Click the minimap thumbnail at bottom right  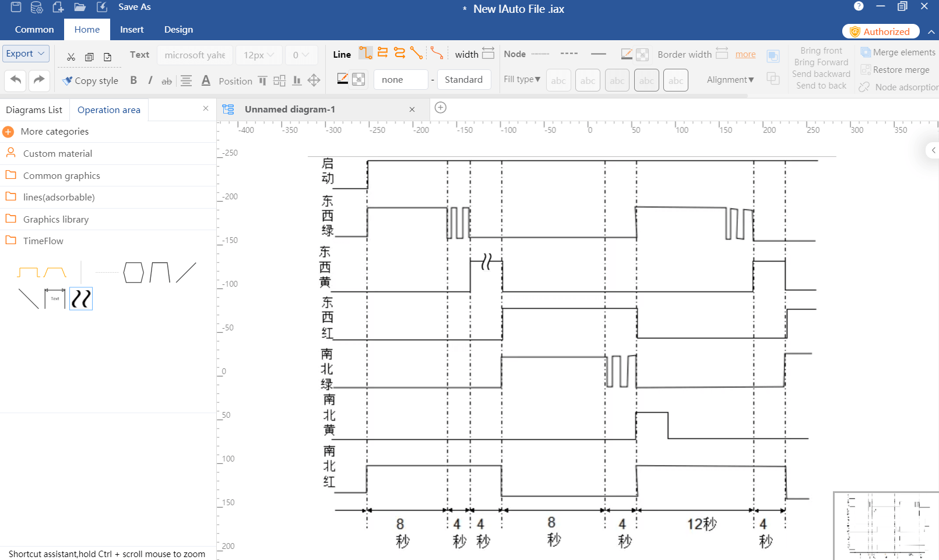pyautogui.click(x=886, y=526)
